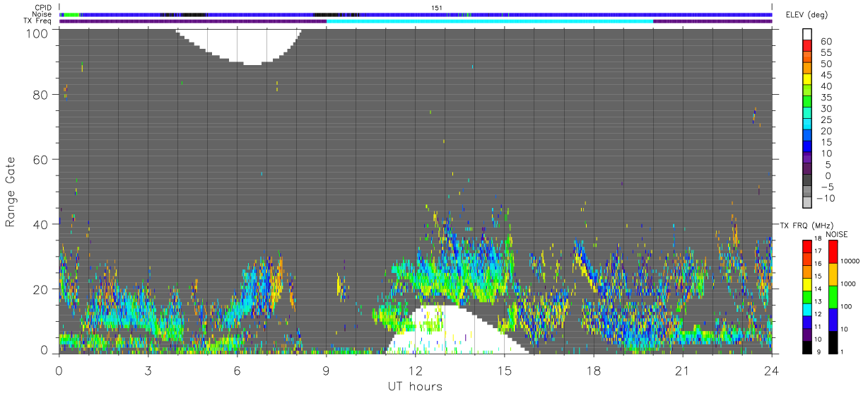Click the TX FRQ legend label '13'
This screenshot has height=401, width=868.
[819, 302]
